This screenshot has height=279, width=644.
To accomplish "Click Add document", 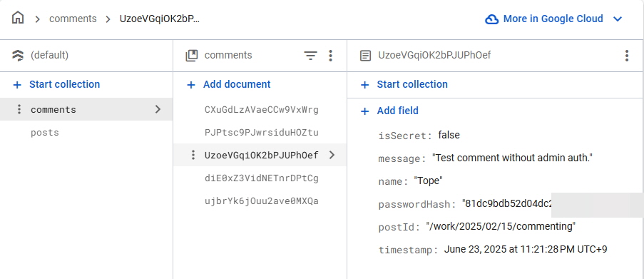I will pos(228,84).
